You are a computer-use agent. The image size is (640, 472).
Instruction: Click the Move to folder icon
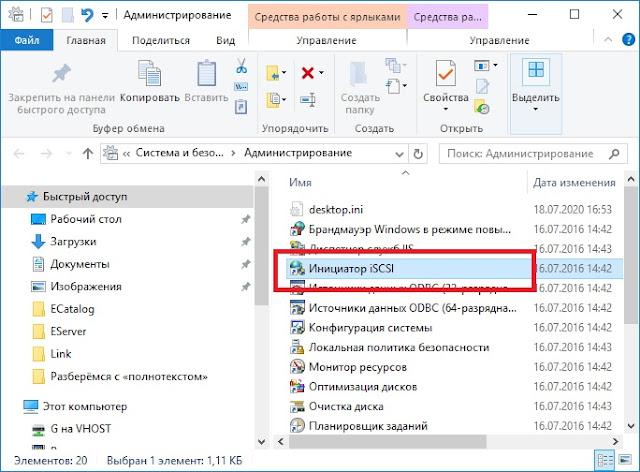coord(272,73)
